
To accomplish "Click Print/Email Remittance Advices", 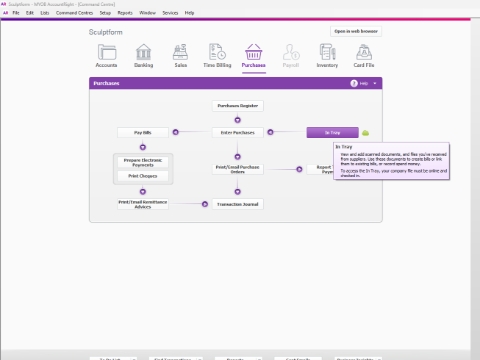I will [x=143, y=204].
